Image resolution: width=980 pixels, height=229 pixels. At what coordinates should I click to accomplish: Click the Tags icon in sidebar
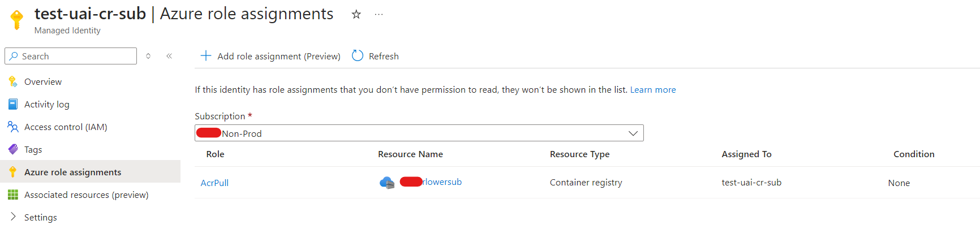tap(13, 149)
